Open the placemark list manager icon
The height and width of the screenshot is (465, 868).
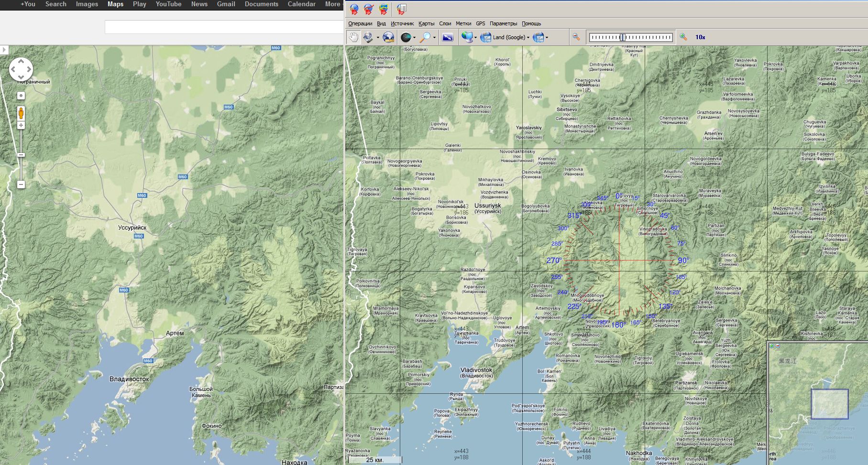coord(402,9)
